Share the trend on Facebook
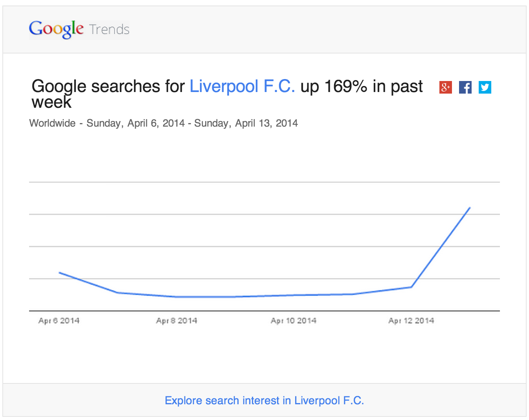This screenshot has height=420, width=529. (x=465, y=87)
